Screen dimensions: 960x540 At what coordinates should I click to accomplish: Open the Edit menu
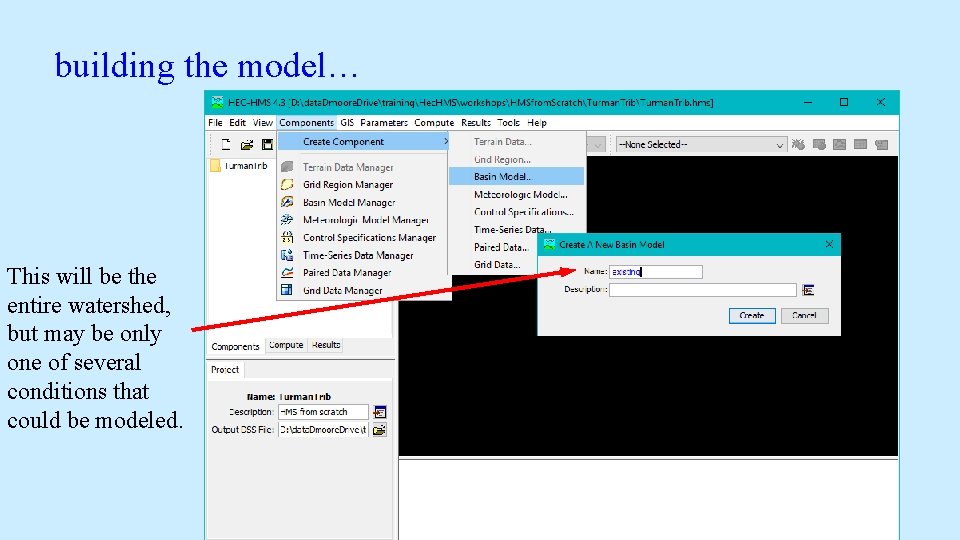(x=238, y=122)
